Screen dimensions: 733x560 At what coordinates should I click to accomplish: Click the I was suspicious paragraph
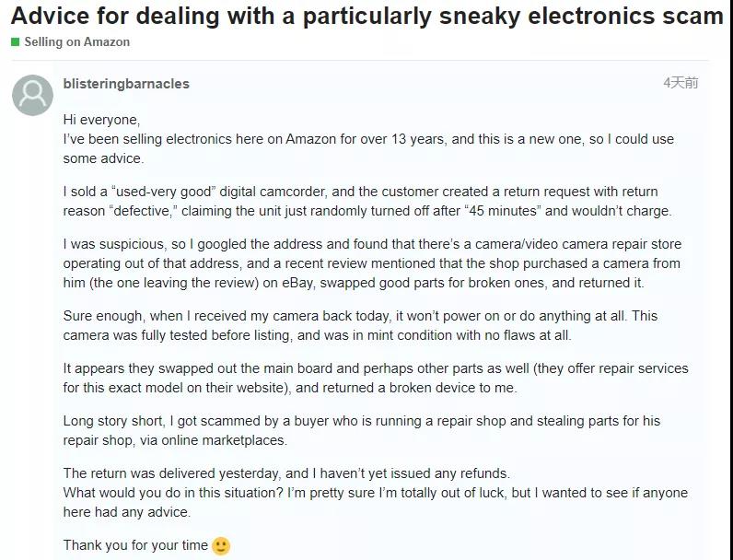(372, 263)
